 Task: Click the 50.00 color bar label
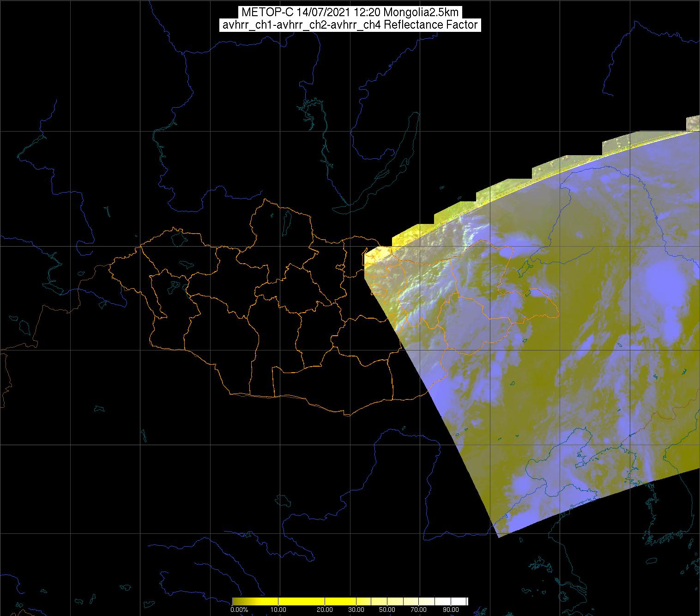387,610
